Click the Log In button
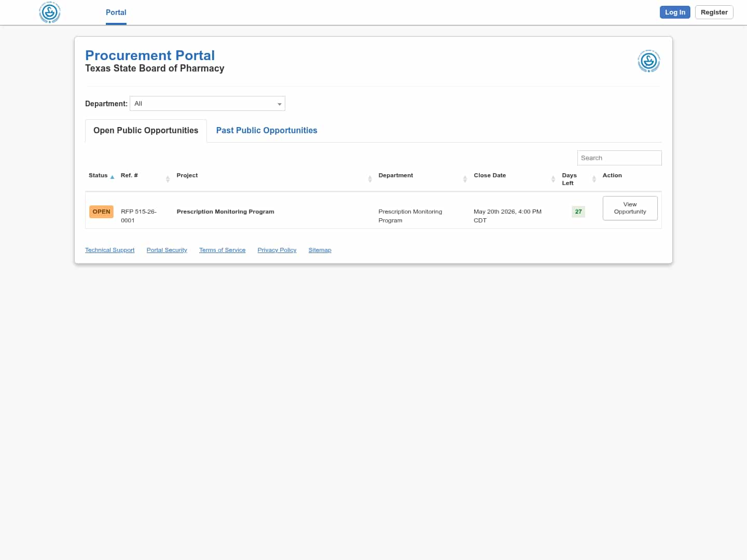747x560 pixels. point(675,12)
